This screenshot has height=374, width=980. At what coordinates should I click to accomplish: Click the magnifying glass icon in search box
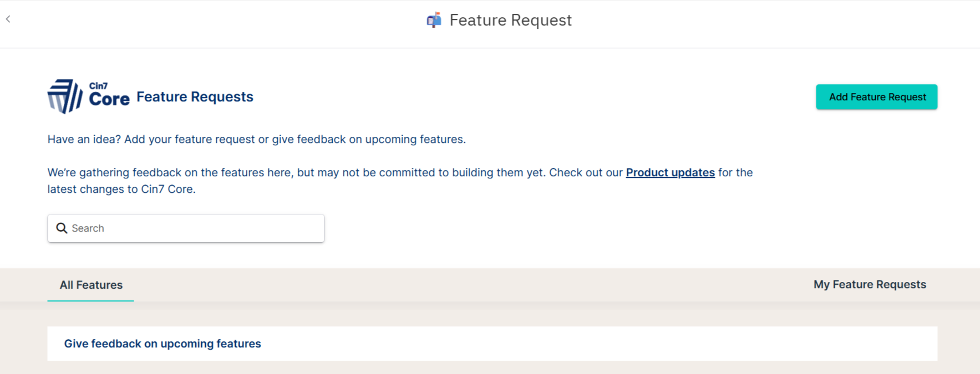tap(62, 228)
